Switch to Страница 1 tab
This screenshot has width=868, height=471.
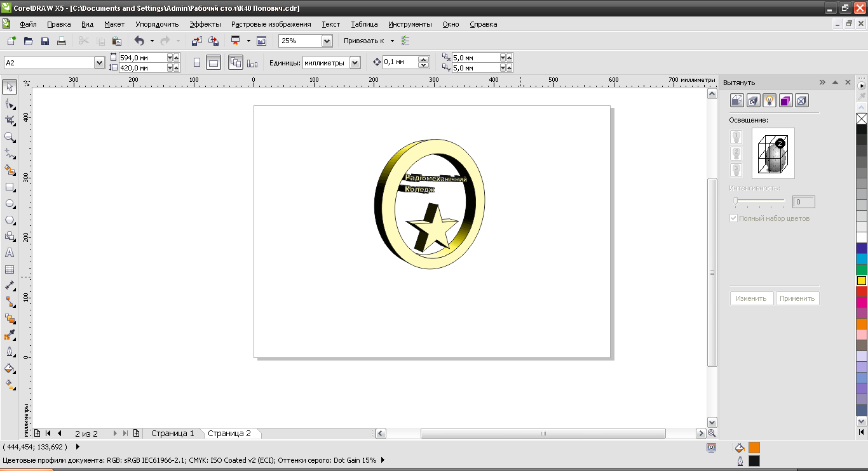(x=173, y=434)
